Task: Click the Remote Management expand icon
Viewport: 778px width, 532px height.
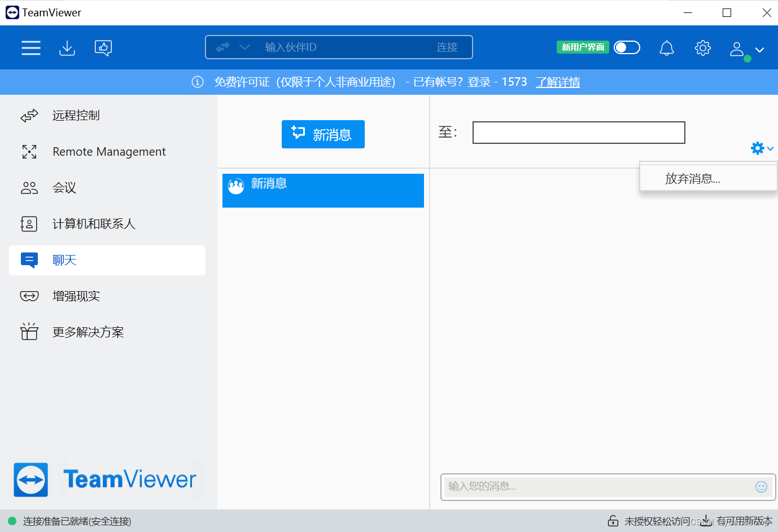Action: tap(29, 152)
